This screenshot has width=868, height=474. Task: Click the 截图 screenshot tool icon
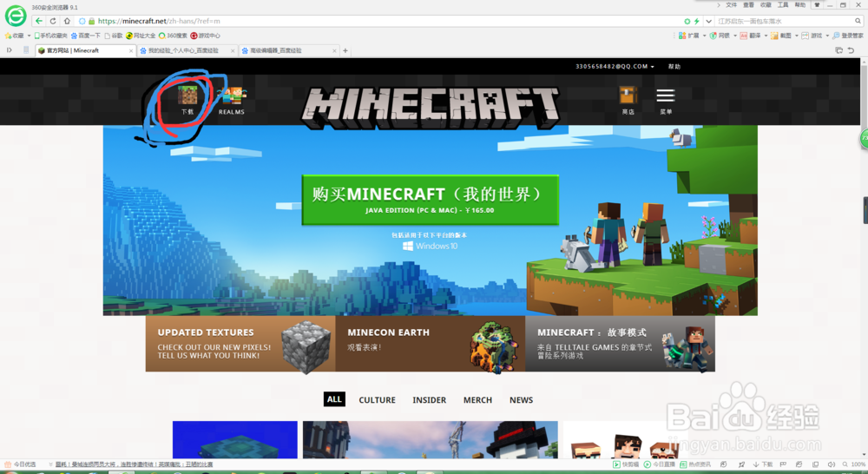[x=774, y=36]
